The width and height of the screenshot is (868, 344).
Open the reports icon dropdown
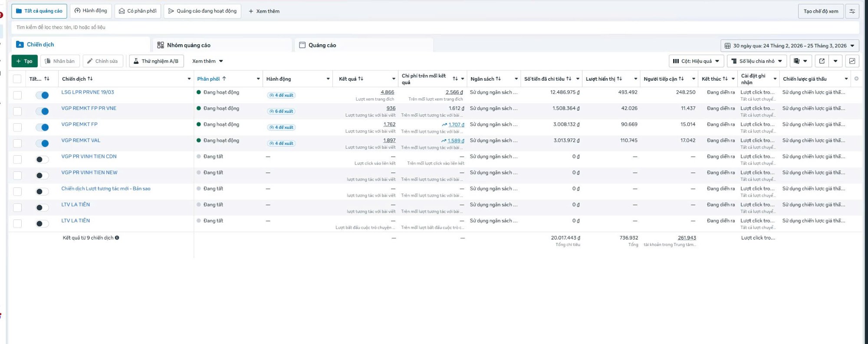(800, 61)
